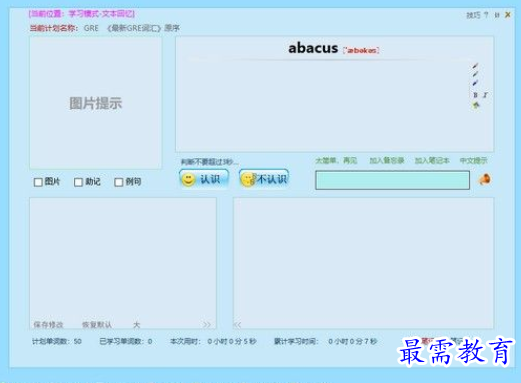
Task: Click the 保存修改 button
Action: (x=48, y=324)
